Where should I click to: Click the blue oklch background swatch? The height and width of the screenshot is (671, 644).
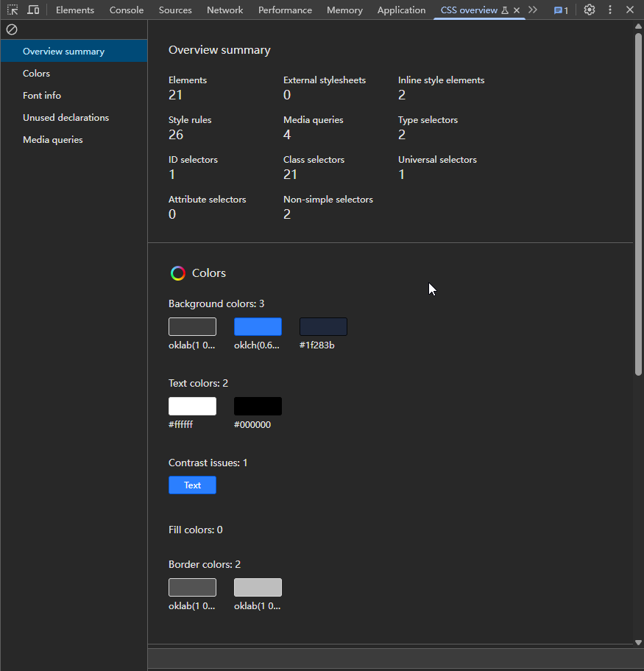pos(258,326)
